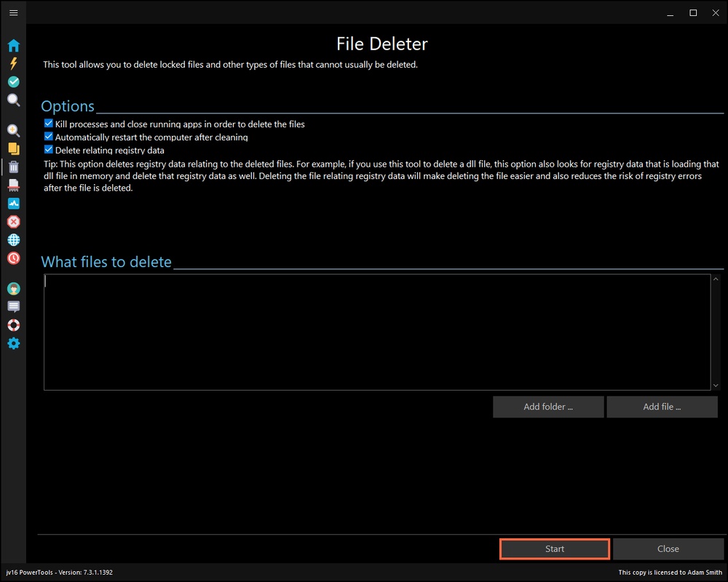Click the red X octagon sidebar icon
The height and width of the screenshot is (582, 728).
point(13,221)
